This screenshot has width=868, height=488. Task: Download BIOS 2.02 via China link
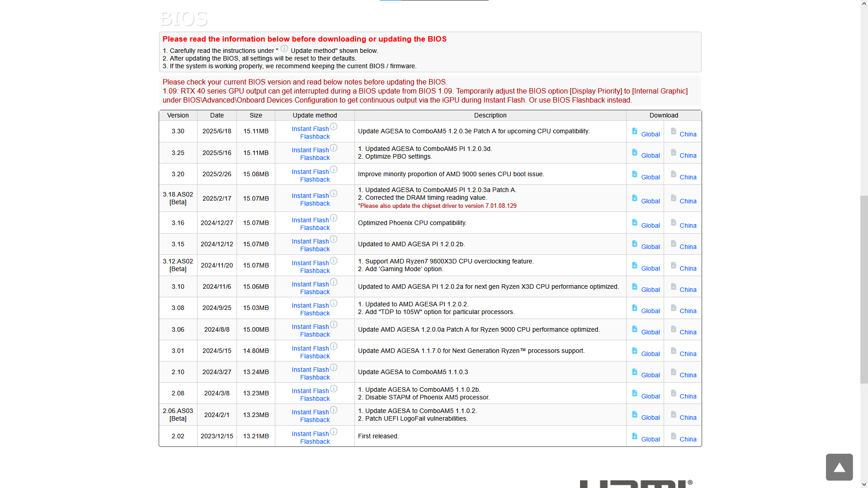pos(688,439)
